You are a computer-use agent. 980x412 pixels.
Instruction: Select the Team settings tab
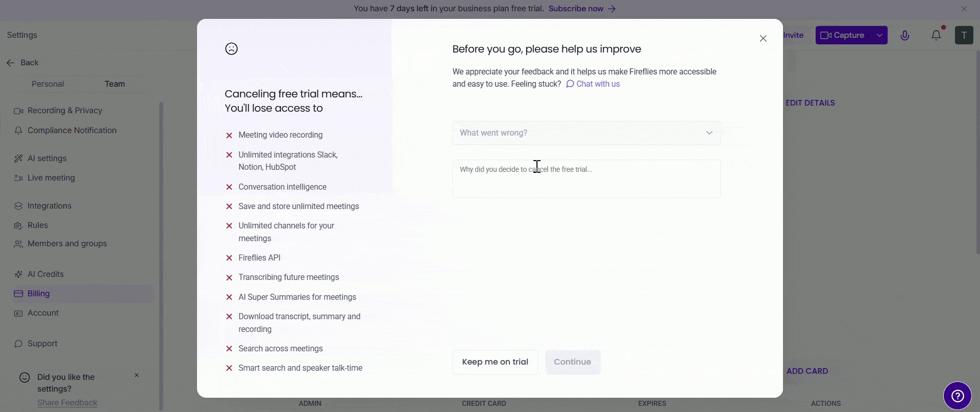[115, 84]
